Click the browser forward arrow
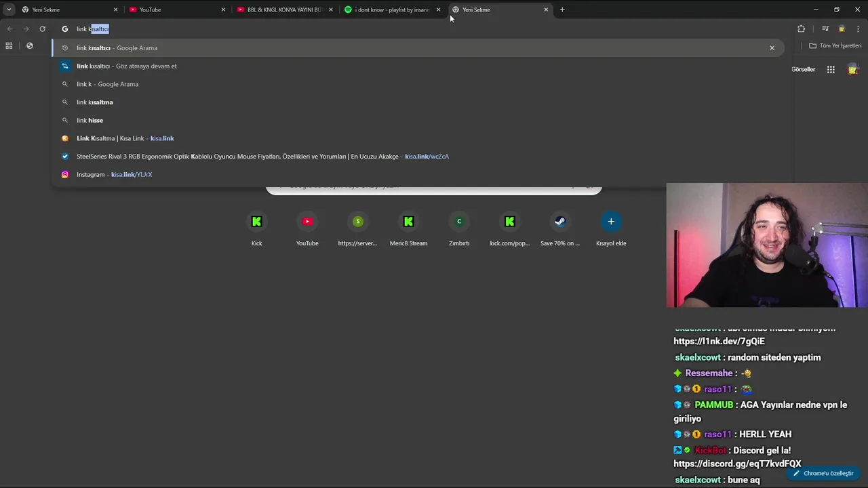Viewport: 868px width, 488px height. (x=26, y=28)
